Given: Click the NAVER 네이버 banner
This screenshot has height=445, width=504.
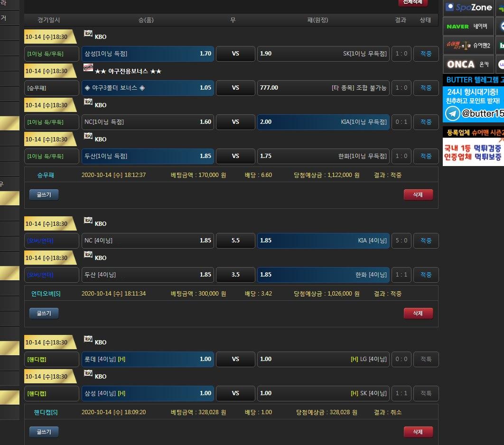Looking at the screenshot, I should pos(468,27).
